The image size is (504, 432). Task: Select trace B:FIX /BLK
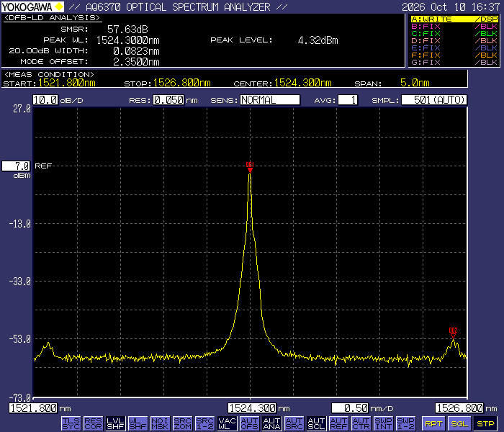(454, 27)
